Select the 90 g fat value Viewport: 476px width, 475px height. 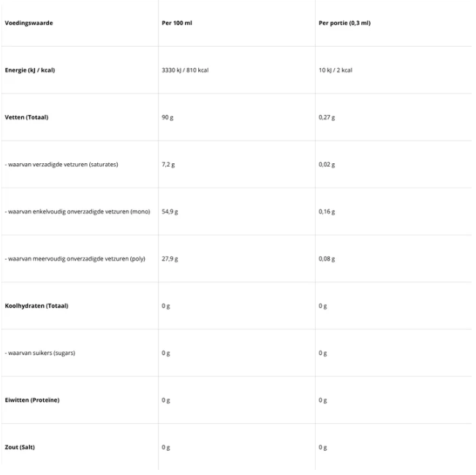[167, 117]
